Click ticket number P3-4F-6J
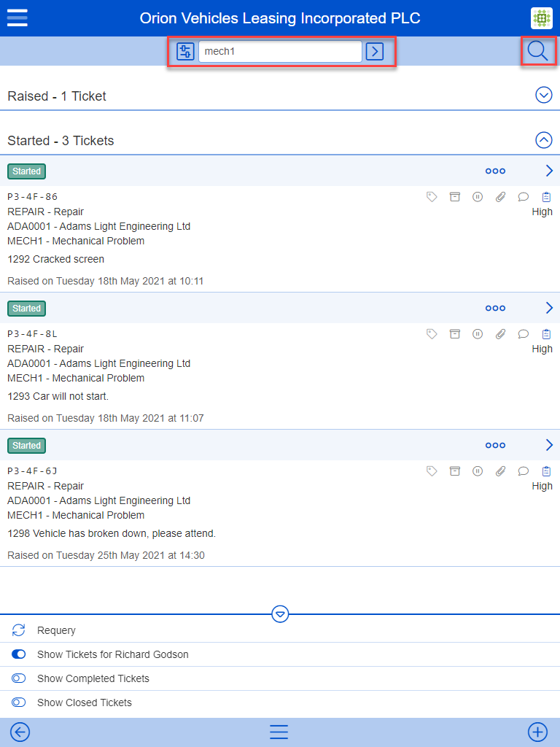 32,471
